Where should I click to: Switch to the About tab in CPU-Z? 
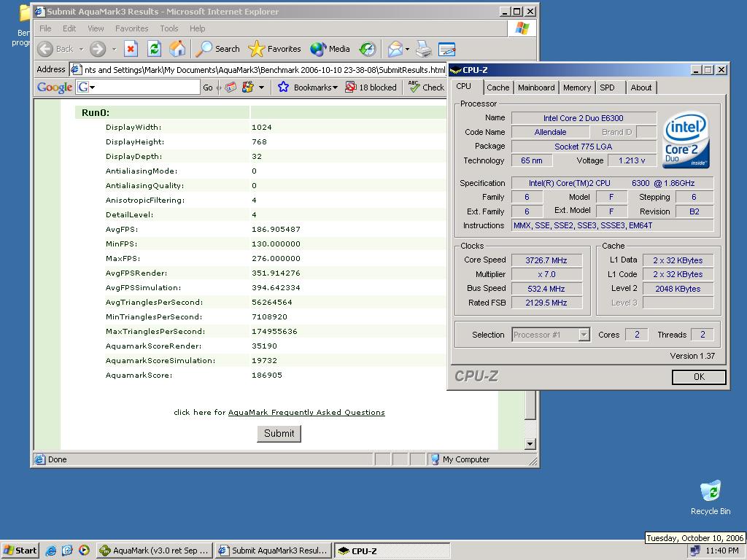tap(640, 87)
